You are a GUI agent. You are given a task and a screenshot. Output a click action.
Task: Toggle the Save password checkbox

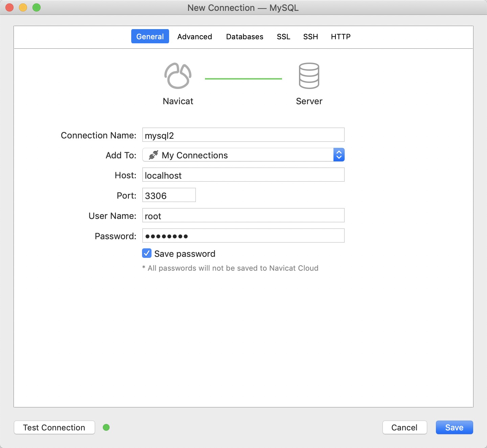[147, 253]
